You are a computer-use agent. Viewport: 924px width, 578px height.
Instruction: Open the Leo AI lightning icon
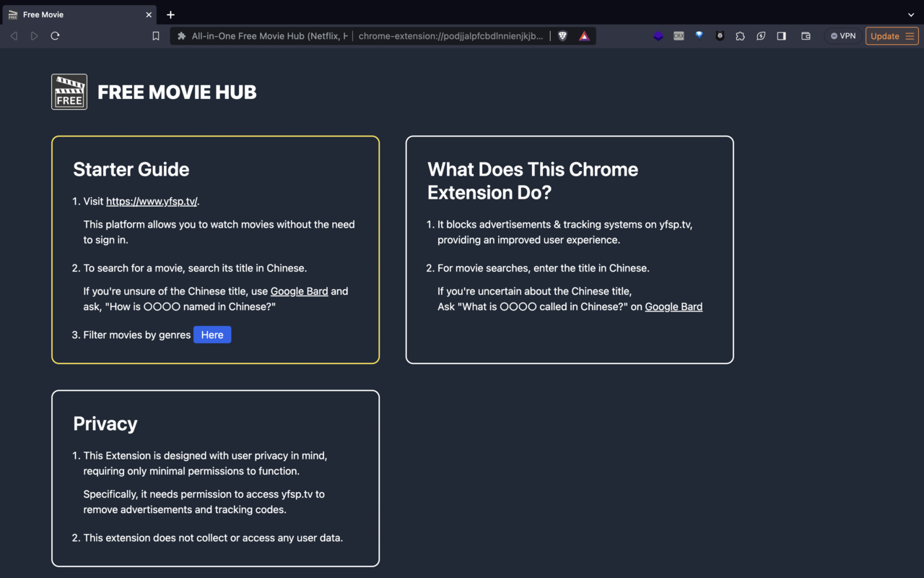pos(761,35)
